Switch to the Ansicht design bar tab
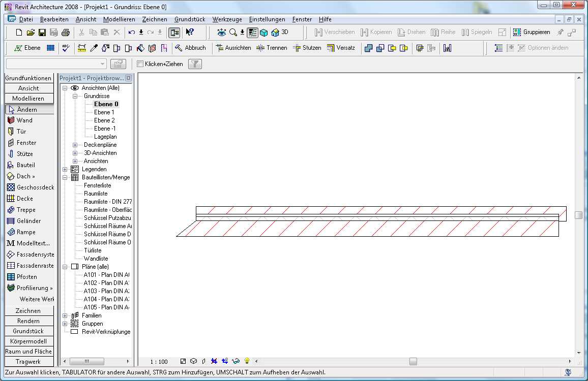Screen dimensions: 588x381 [29, 88]
